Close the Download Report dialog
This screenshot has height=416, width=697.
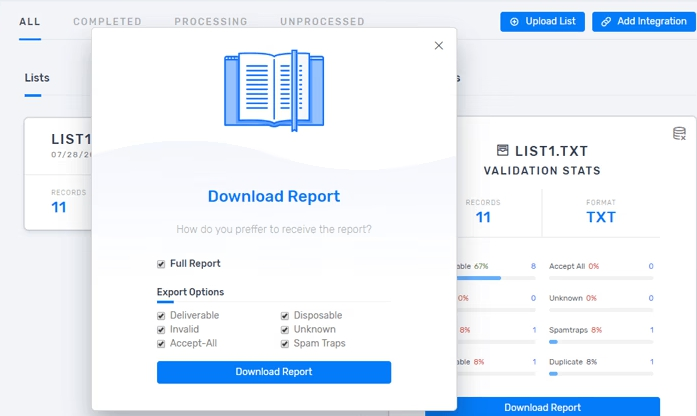point(438,46)
